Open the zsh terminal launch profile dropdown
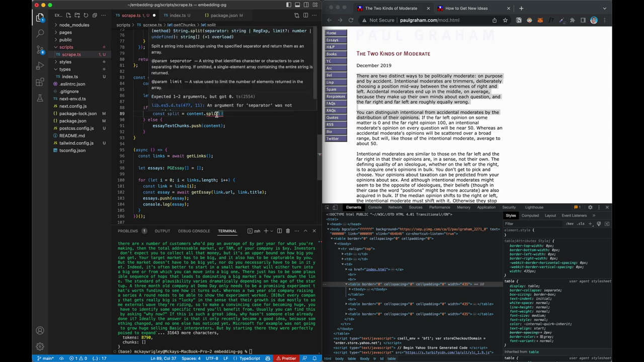The image size is (644, 362). pyautogui.click(x=271, y=231)
